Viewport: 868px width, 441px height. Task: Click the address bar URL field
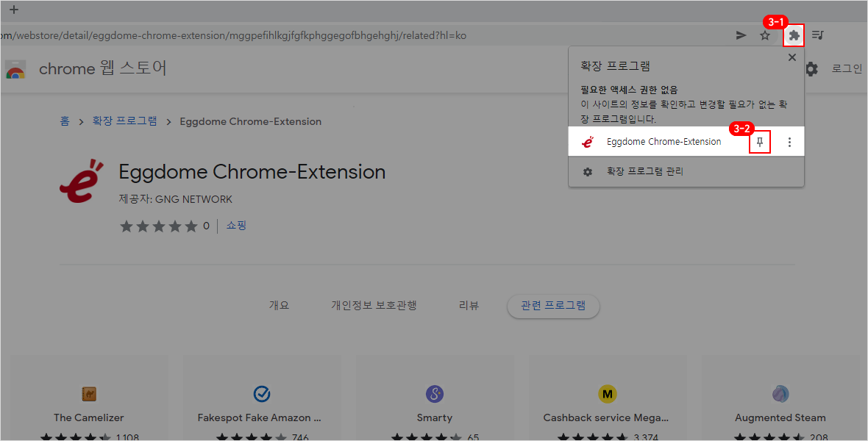[x=294, y=35]
